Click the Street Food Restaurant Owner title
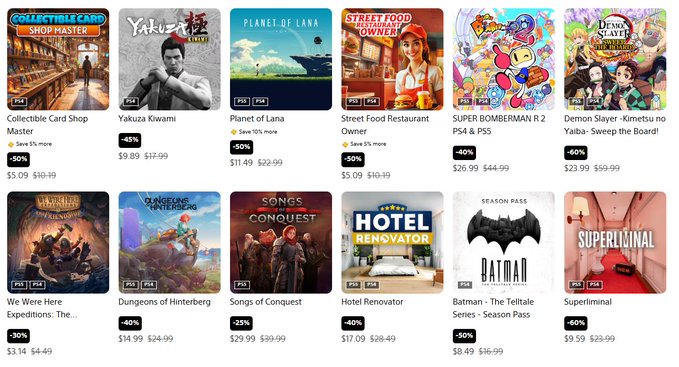 [x=385, y=125]
